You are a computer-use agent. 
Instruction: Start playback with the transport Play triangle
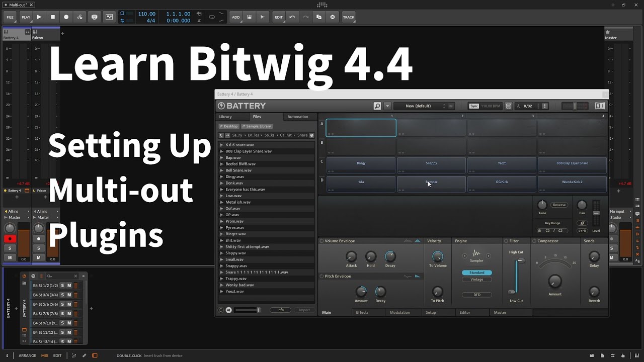(39, 17)
